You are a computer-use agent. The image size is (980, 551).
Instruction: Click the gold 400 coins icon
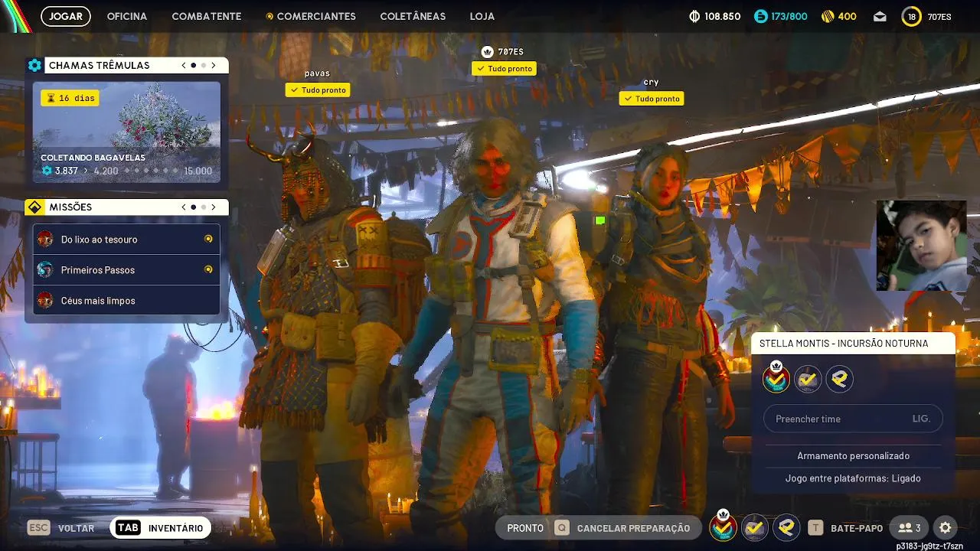(828, 16)
